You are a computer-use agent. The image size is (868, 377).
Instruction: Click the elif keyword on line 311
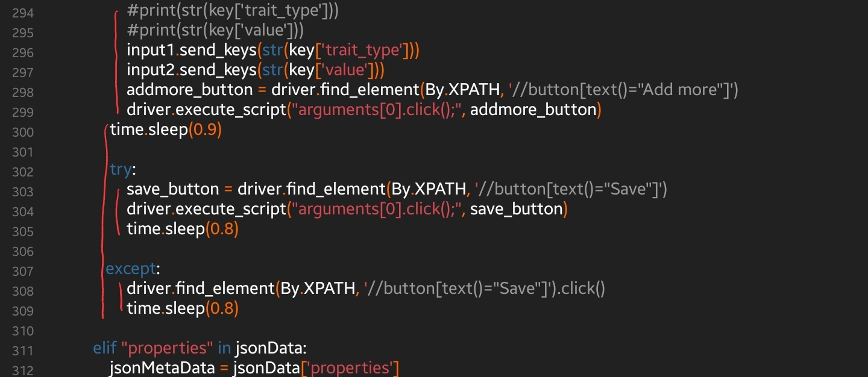(105, 348)
